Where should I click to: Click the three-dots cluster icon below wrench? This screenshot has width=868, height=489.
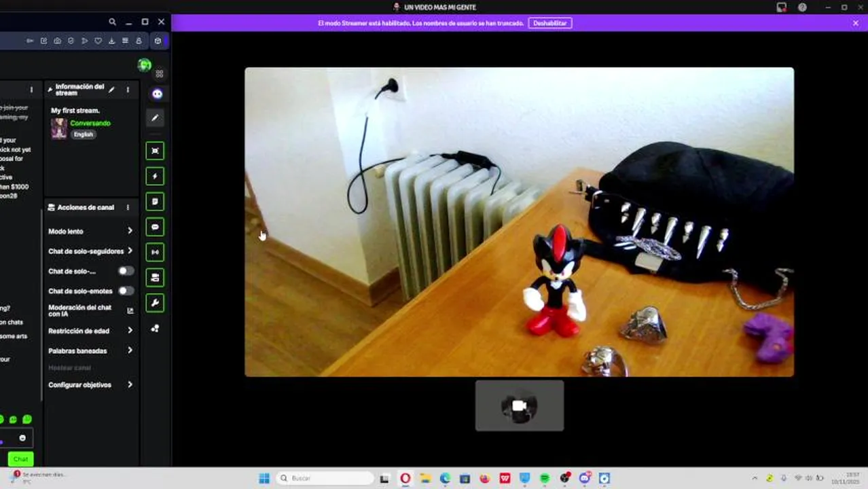click(155, 328)
